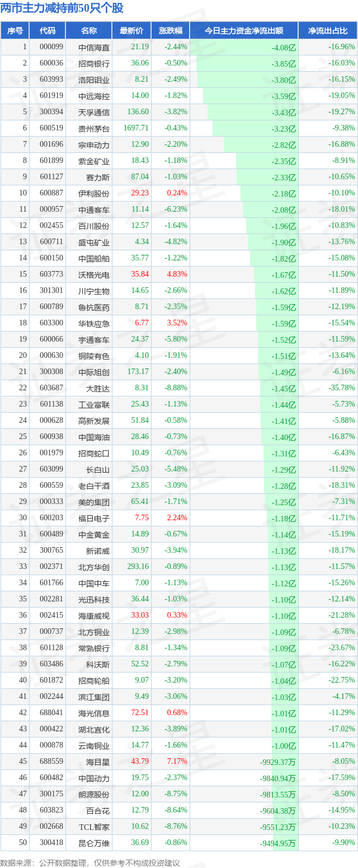Click outflow -9494.95万 for 昆仑万维
Viewport: 358px width, 868px height.
278,843
